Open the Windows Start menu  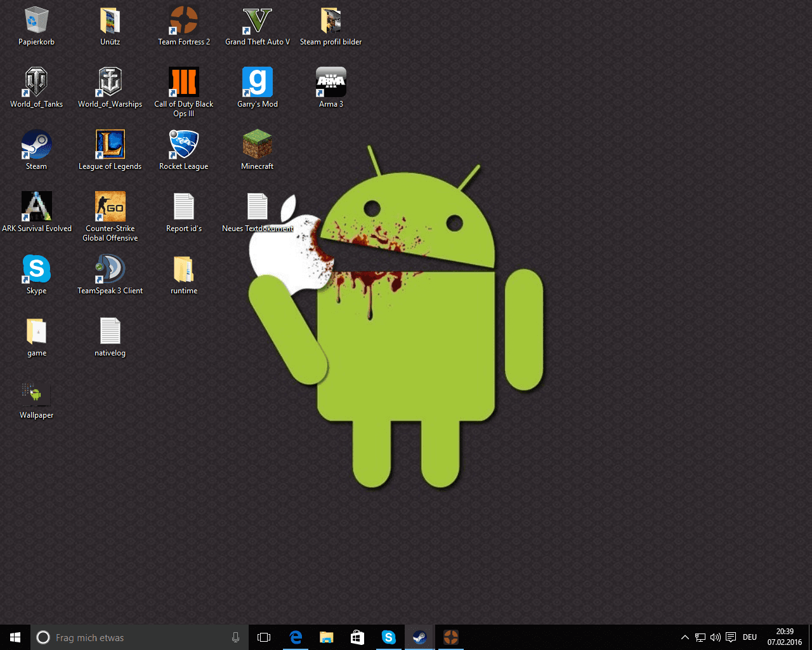15,637
